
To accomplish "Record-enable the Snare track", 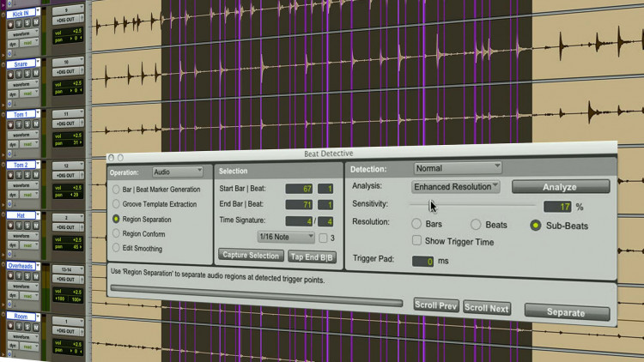I will (11, 75).
